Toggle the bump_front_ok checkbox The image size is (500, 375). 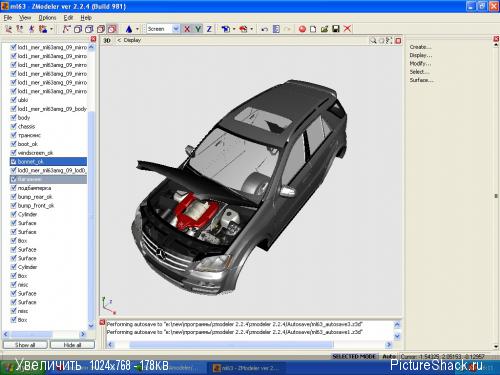[x=13, y=205]
